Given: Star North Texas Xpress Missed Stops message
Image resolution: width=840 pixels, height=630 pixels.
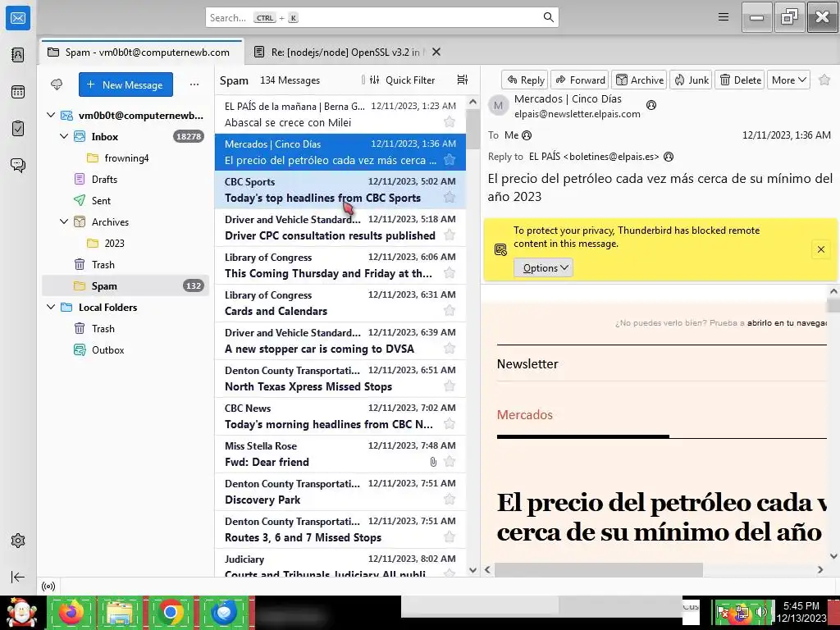Looking at the screenshot, I should click(x=450, y=386).
